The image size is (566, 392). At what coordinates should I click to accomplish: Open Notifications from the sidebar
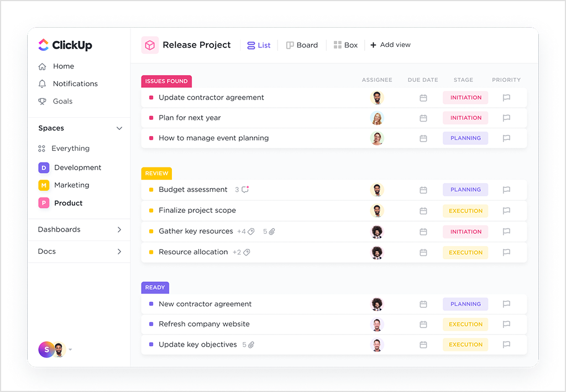74,83
